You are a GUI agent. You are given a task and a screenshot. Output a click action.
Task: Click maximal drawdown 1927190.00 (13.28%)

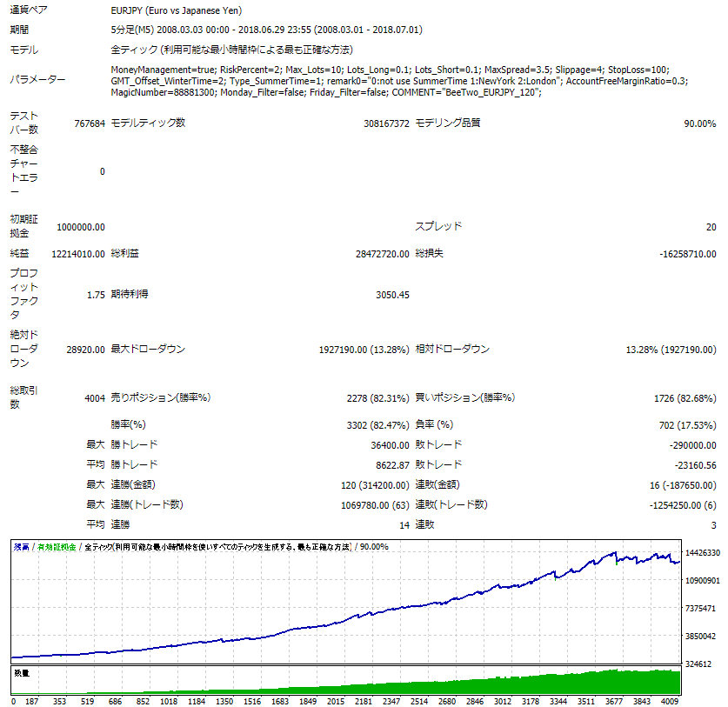click(364, 350)
